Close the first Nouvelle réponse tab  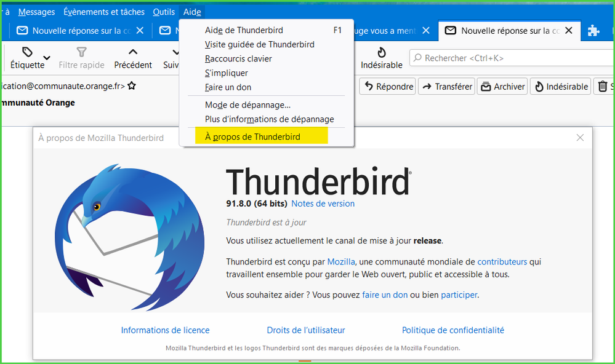pos(140,31)
